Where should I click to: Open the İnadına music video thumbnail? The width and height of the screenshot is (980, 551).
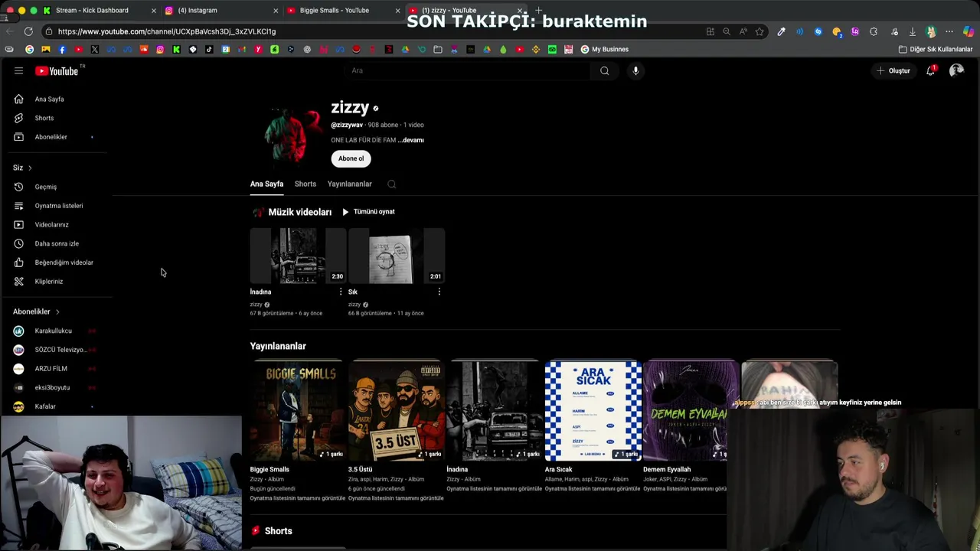(299, 256)
